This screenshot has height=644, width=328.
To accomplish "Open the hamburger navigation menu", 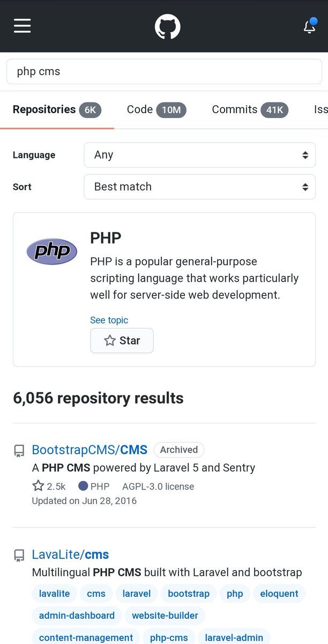I will 22,26.
